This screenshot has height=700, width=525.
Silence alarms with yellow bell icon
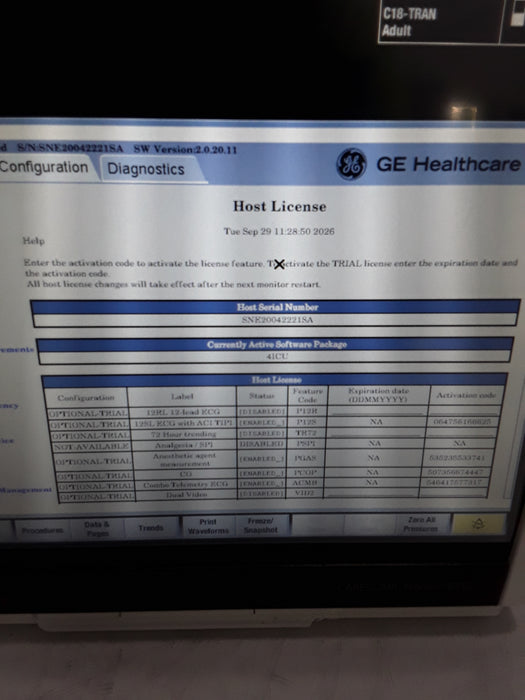click(x=479, y=524)
